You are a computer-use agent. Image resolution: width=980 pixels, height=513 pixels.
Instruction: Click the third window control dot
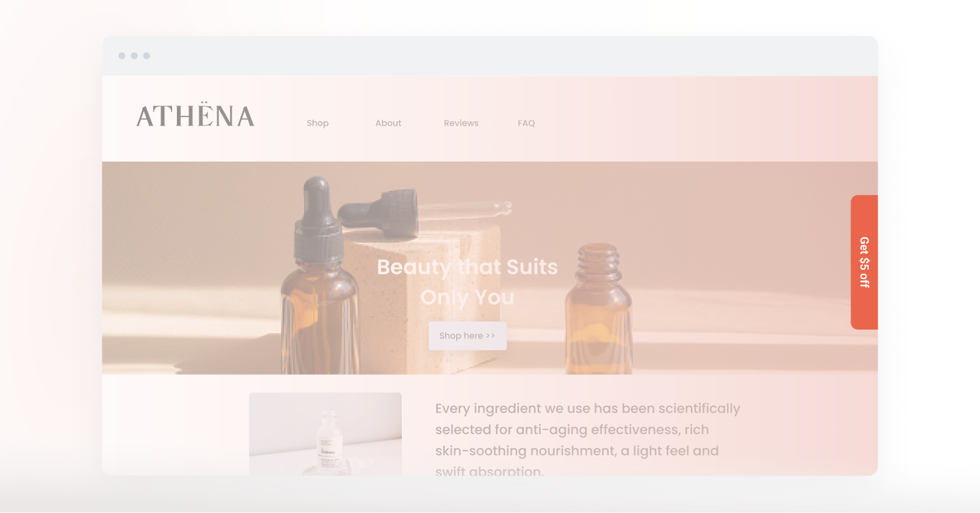146,56
